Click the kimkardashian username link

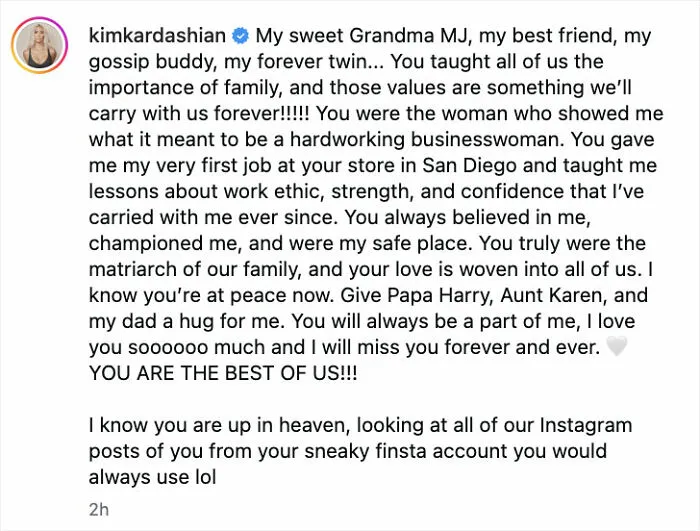(157, 36)
